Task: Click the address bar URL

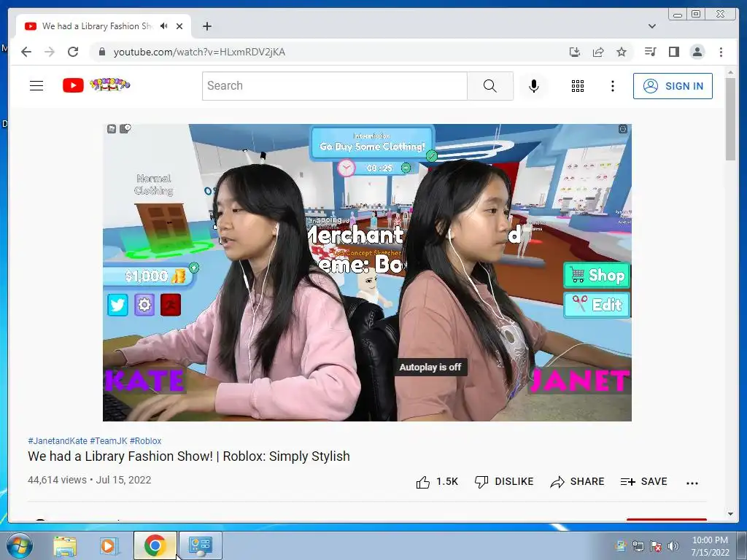Action: [x=199, y=52]
